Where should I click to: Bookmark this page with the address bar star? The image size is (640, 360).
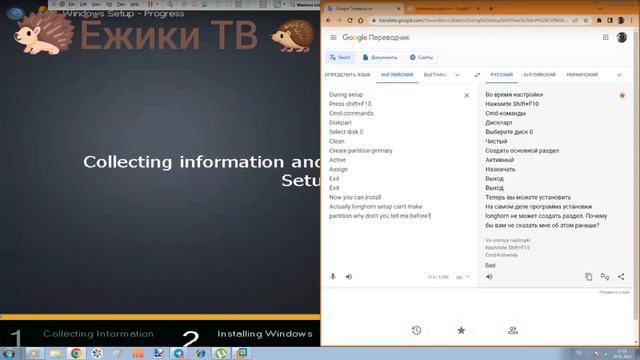point(586,20)
